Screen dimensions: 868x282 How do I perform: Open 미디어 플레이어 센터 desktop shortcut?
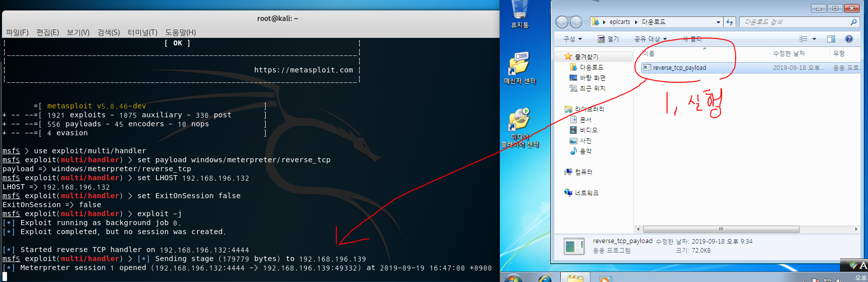coord(519,128)
